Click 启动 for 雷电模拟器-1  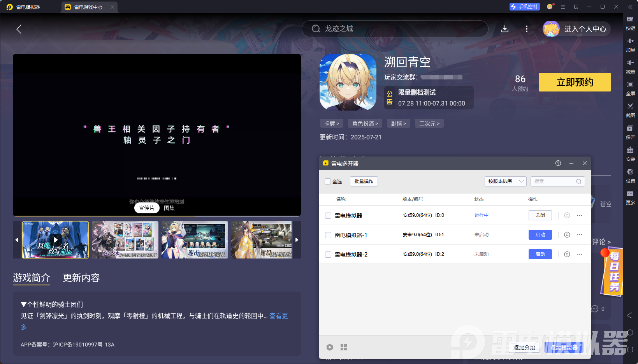540,235
